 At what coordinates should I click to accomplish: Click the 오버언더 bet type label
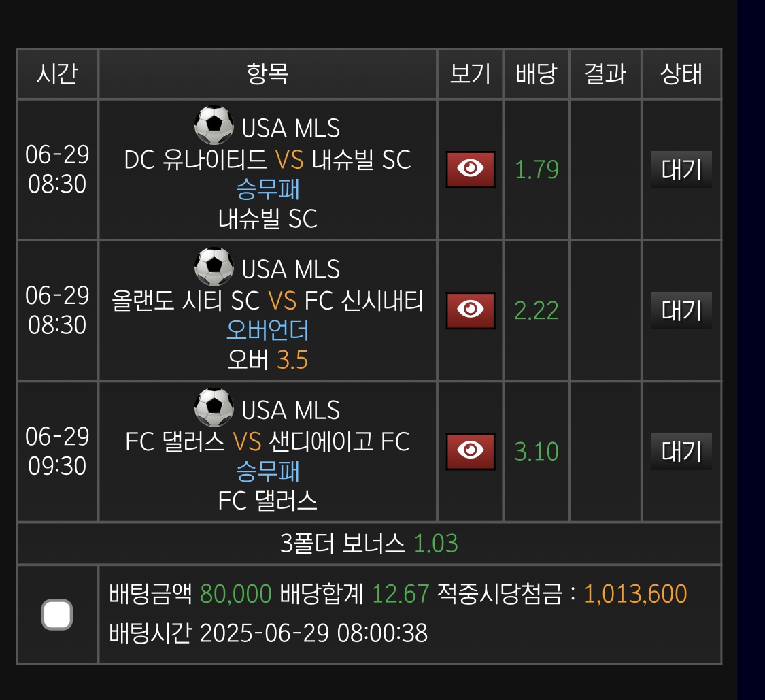pyautogui.click(x=268, y=331)
